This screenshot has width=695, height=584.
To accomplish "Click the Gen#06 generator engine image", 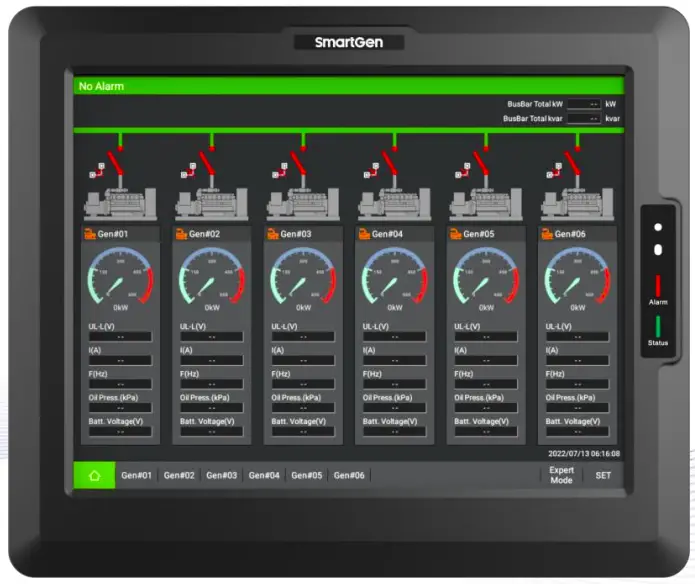I will 577,204.
